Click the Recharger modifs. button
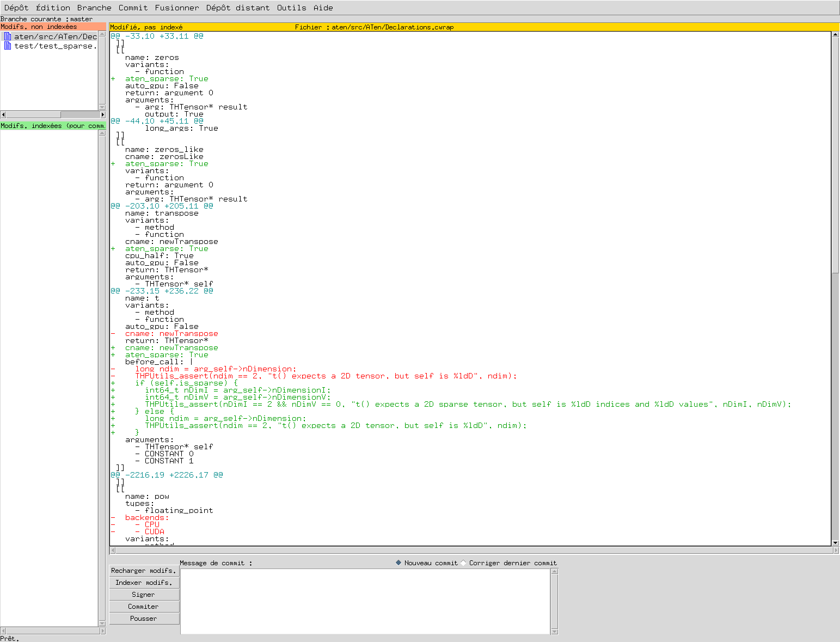This screenshot has height=642, width=840. coord(144,571)
